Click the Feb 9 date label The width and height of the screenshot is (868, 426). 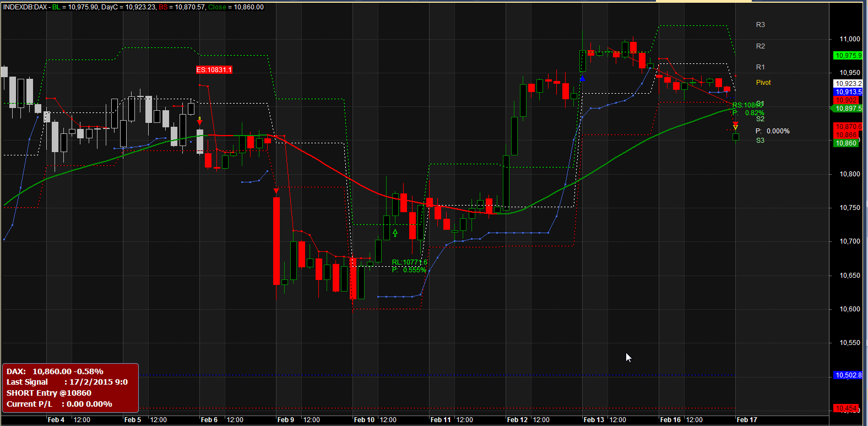click(x=286, y=420)
